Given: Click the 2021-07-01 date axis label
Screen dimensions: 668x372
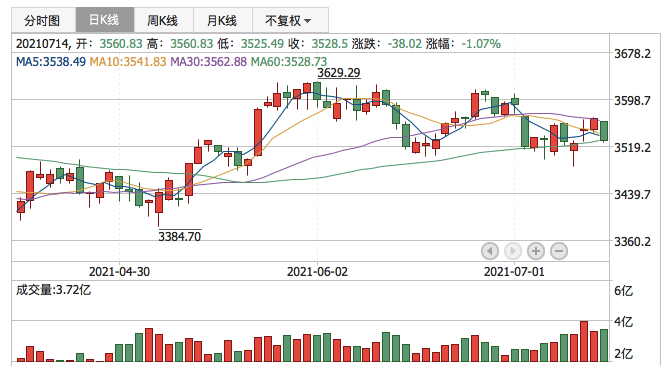Looking at the screenshot, I should point(514,272).
